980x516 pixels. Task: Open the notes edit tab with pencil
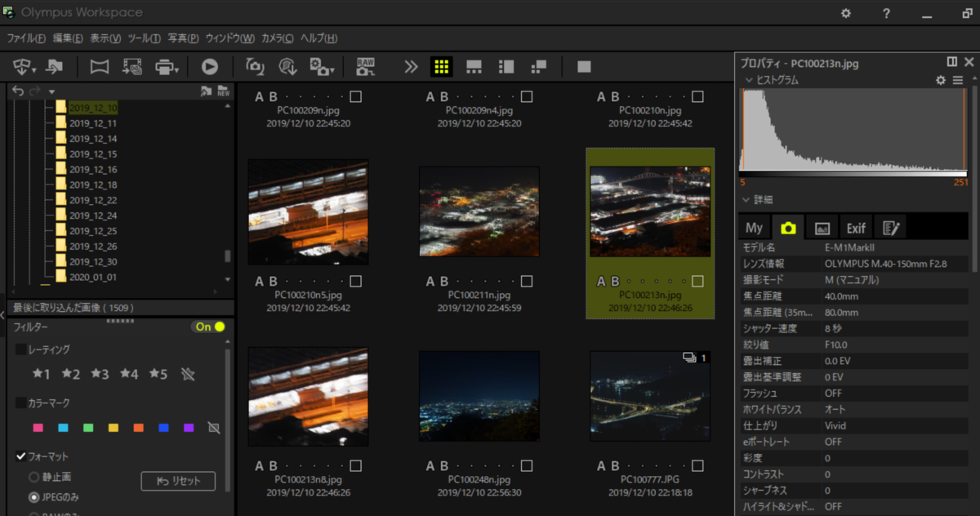(x=889, y=229)
